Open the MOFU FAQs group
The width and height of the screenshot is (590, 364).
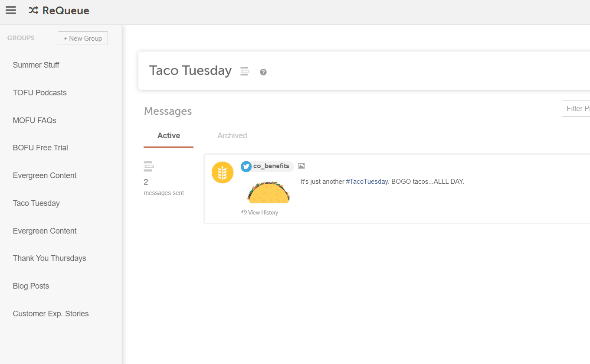tap(35, 120)
